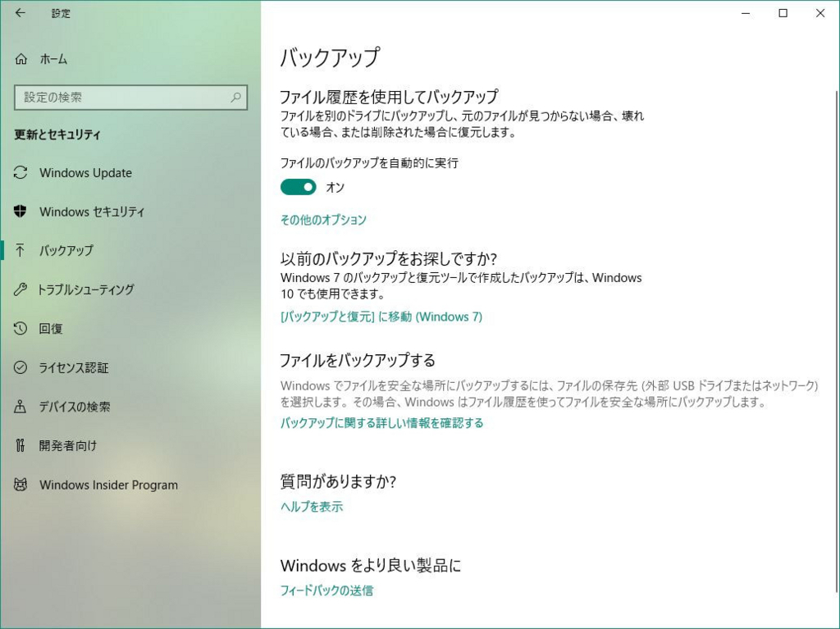
Task: Click the 回復 history clock icon
Action: coord(21,328)
